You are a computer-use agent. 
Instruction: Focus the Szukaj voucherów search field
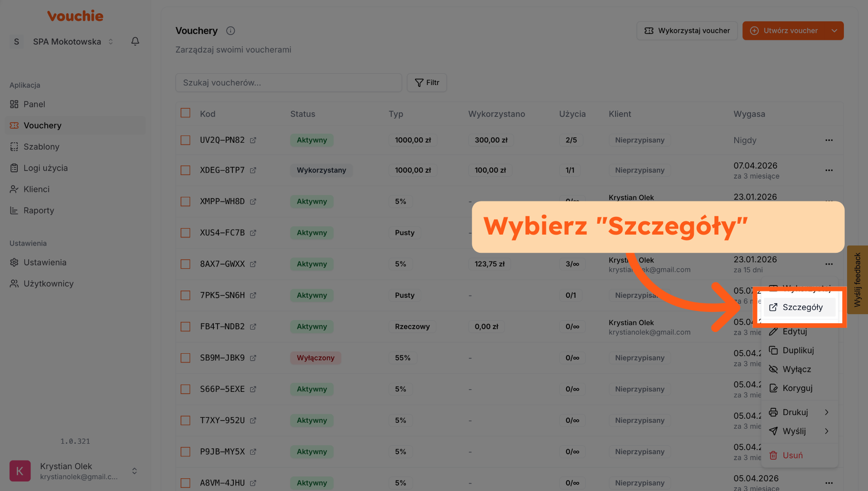(288, 83)
